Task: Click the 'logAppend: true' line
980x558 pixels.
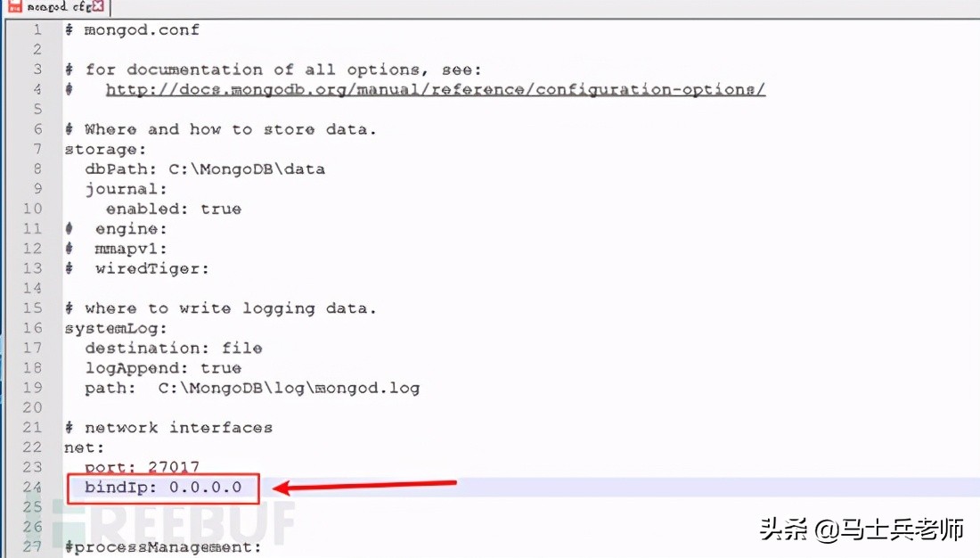Action: click(163, 368)
